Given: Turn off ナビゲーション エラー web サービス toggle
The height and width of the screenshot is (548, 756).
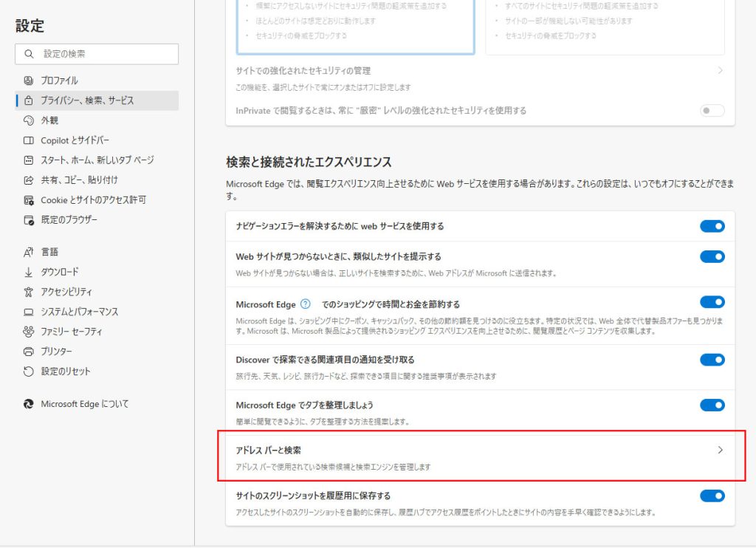Looking at the screenshot, I should click(712, 226).
